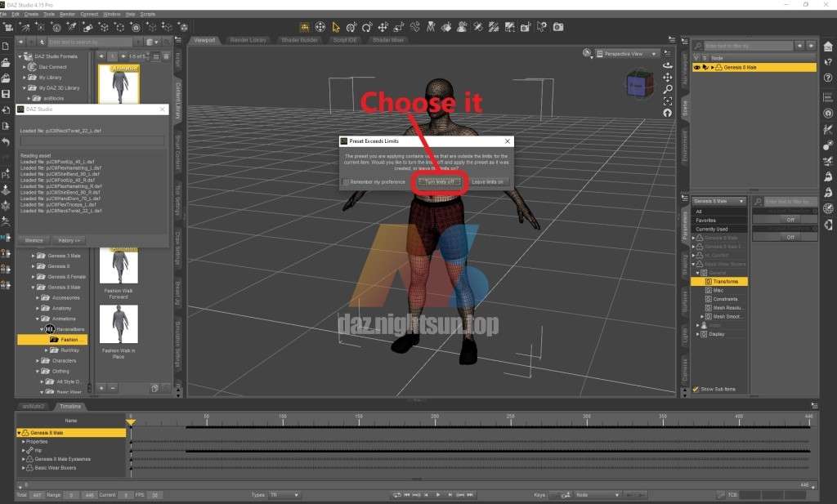
Task: Click the view cube in the viewport
Action: tap(638, 85)
